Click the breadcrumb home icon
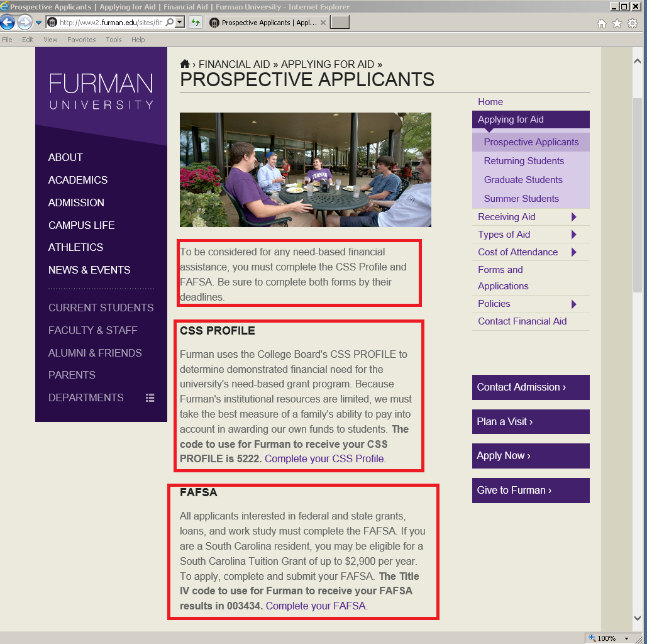This screenshot has width=647, height=644. [x=185, y=64]
